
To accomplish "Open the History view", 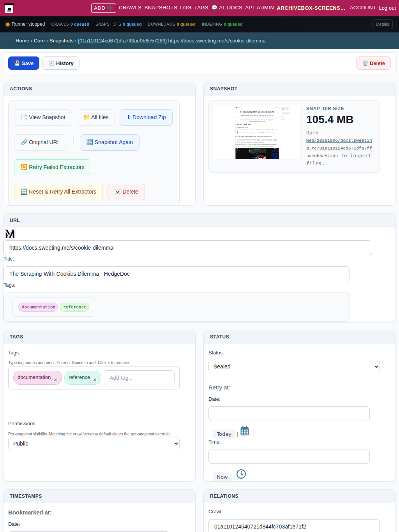I will [x=61, y=63].
